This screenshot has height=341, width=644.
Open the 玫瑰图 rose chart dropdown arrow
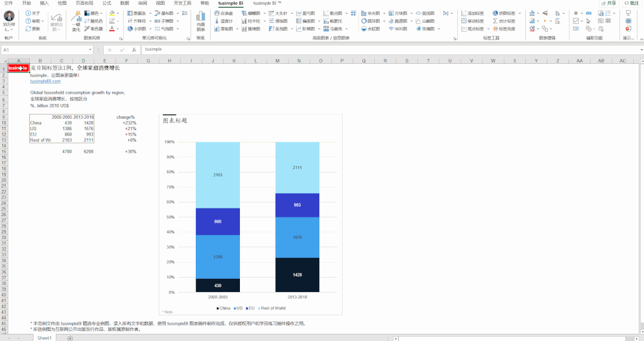point(439,29)
